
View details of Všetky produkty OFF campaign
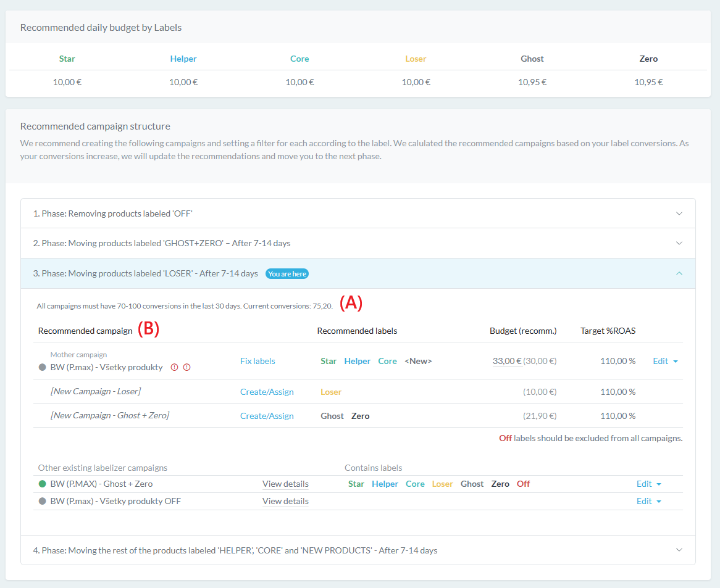pos(285,502)
